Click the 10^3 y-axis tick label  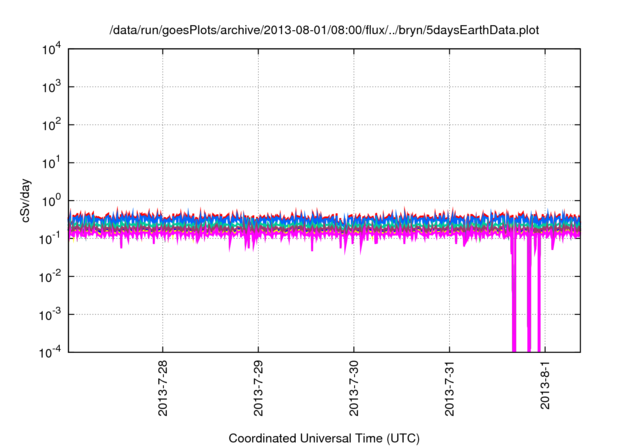(51, 87)
